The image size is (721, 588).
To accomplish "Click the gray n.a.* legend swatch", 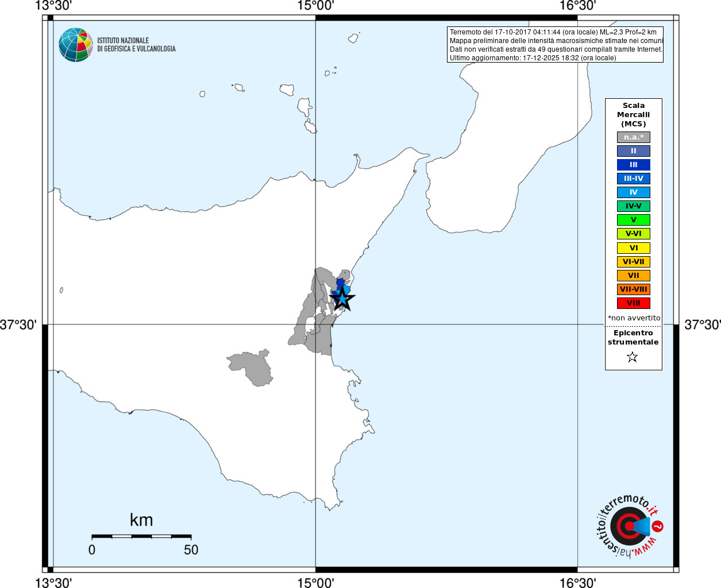I will (x=633, y=137).
